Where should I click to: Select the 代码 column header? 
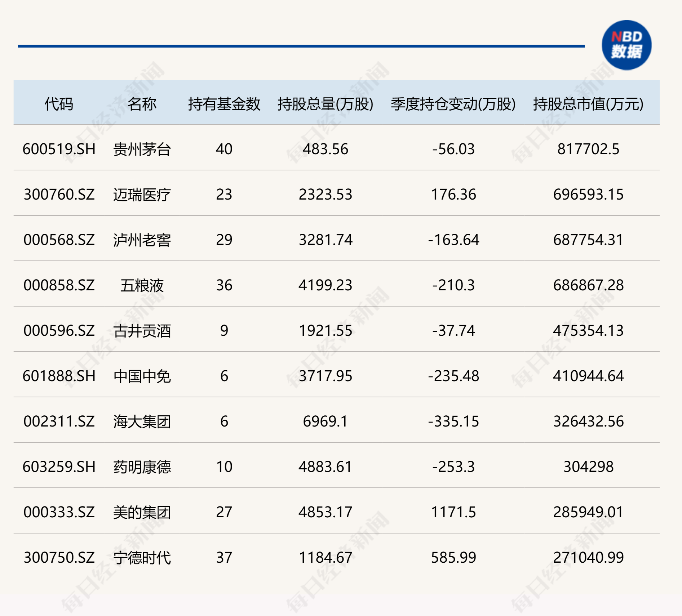(x=59, y=104)
